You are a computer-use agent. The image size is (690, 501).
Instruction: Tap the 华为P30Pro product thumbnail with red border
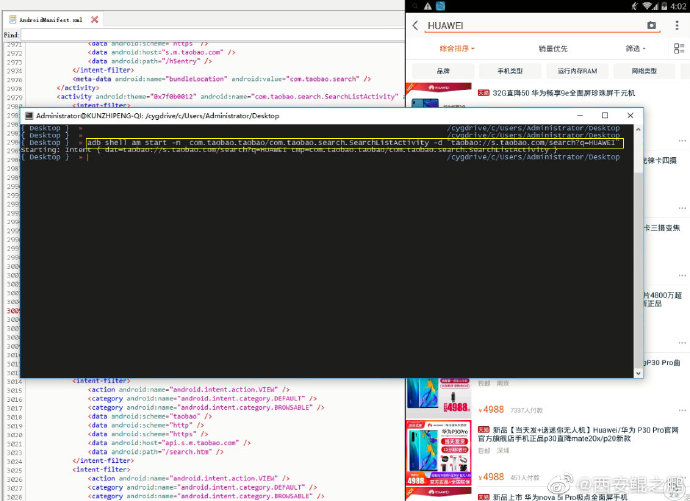point(439,453)
